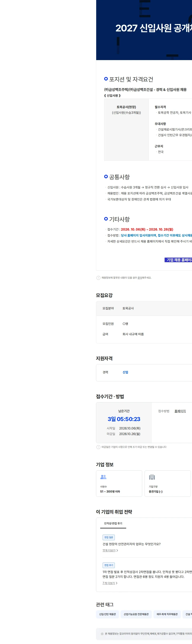Screen dimensions: 192x644
Task: Click the deadline date 2026.10.26(월)
Action: point(130,434)
